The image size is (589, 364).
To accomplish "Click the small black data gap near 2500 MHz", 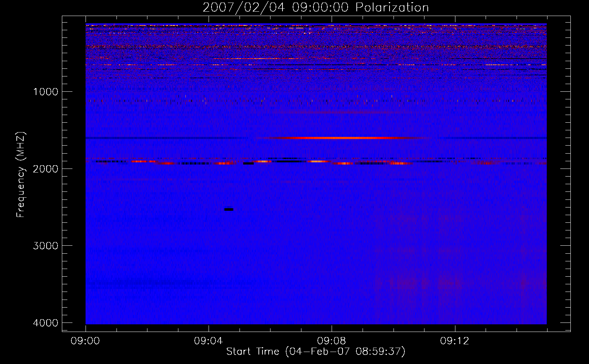I will click(x=229, y=209).
